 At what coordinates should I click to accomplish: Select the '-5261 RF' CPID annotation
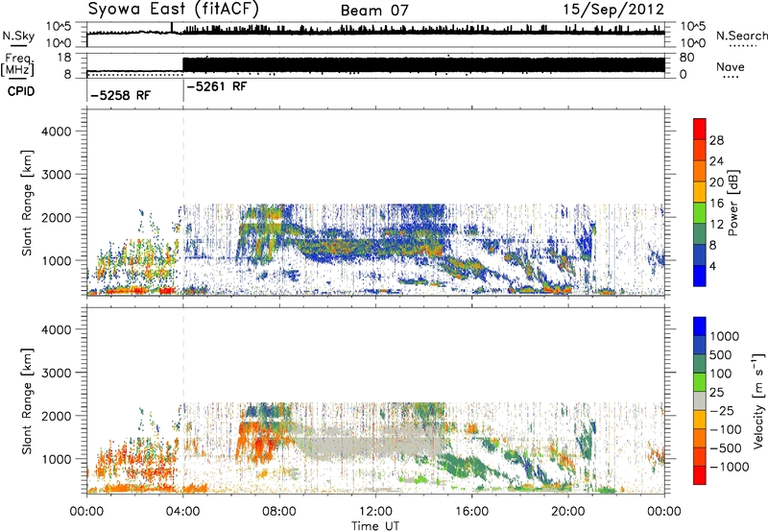click(x=217, y=86)
